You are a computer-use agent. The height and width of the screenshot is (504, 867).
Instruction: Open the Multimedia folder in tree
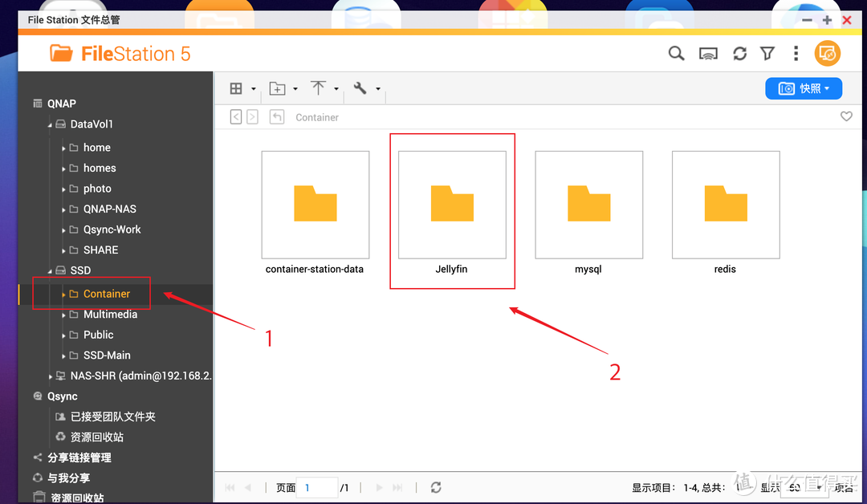click(110, 315)
